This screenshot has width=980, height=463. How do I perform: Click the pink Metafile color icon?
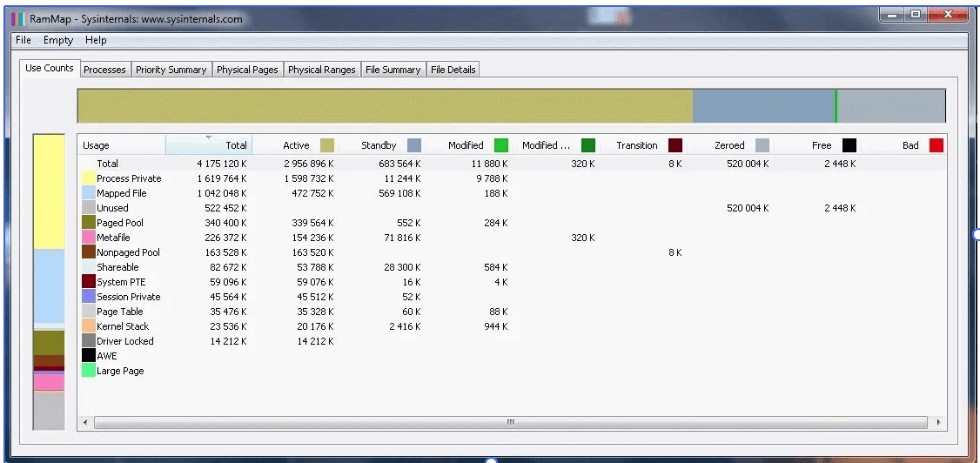pyautogui.click(x=88, y=238)
